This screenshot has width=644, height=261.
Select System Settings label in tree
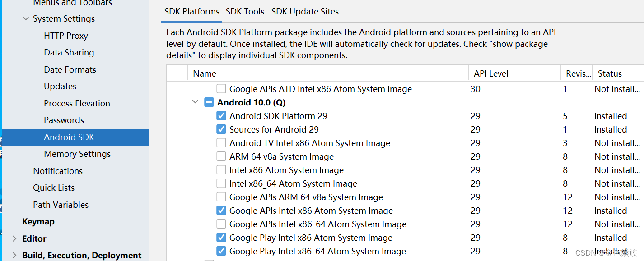(64, 19)
